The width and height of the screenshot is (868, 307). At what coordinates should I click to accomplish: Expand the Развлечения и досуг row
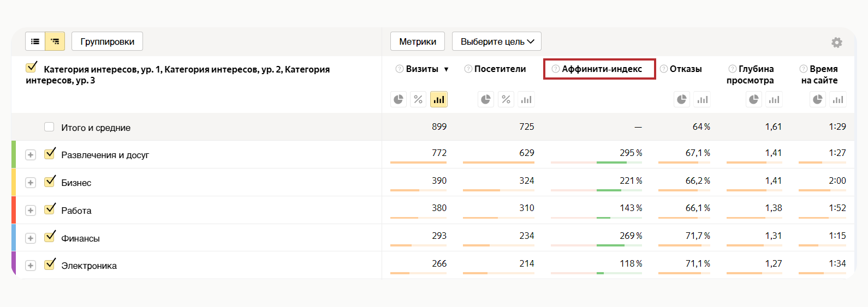31,155
